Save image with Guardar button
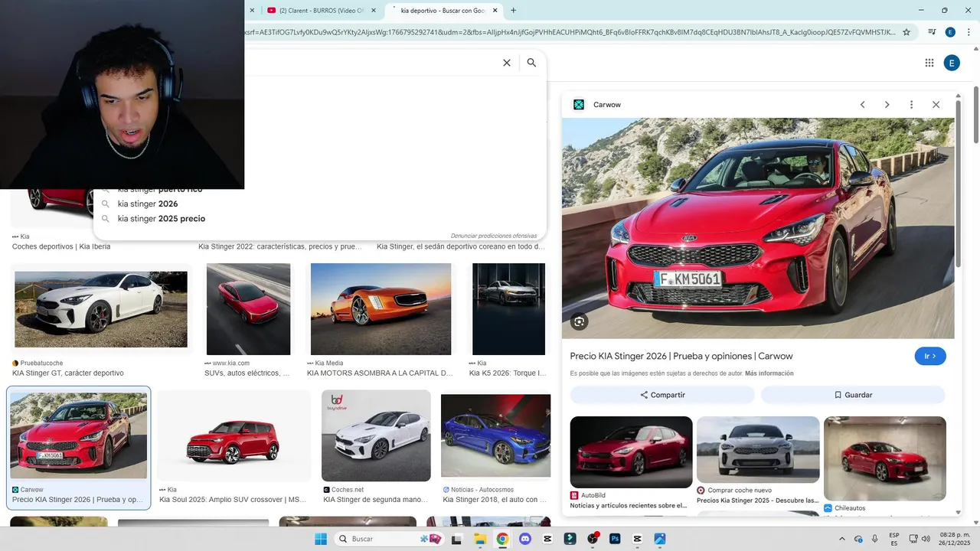Screen dimensions: 980x551 coord(853,395)
